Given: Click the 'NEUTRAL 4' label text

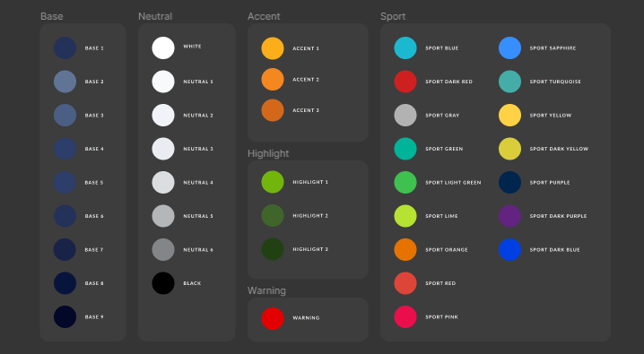Looking at the screenshot, I should tap(198, 183).
